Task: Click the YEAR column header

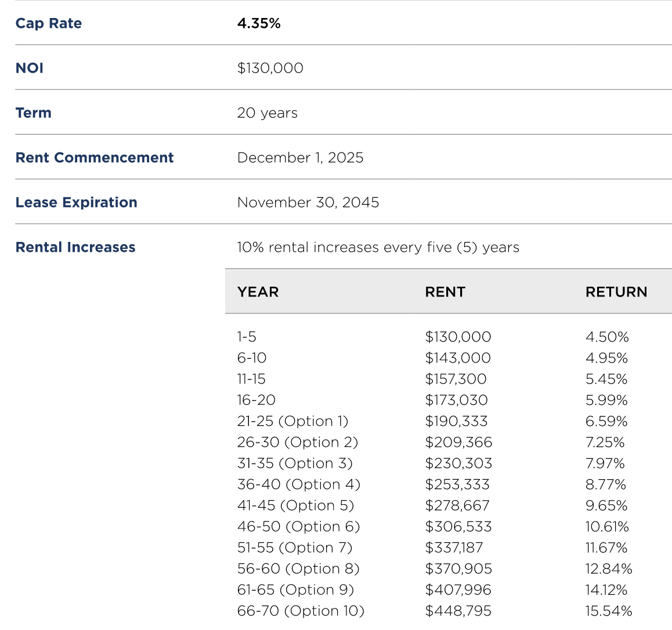Action: (x=258, y=292)
